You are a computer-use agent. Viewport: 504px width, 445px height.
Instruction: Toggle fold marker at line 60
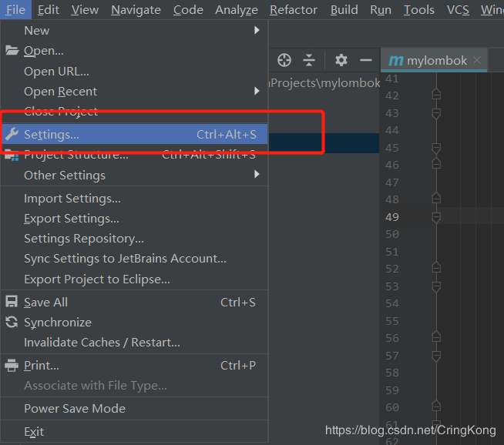(x=436, y=407)
